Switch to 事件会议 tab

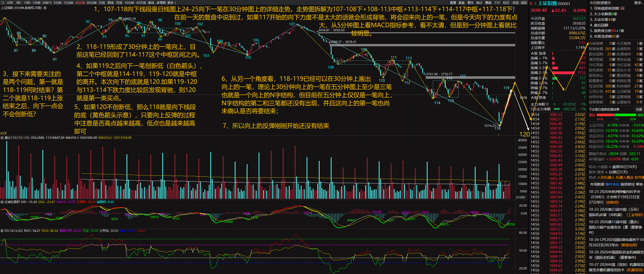click(x=612, y=184)
